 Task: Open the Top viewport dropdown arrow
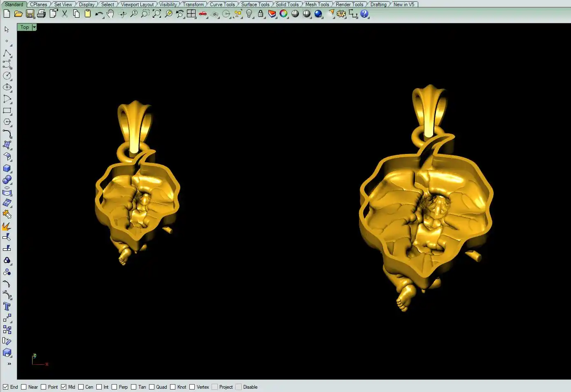click(x=34, y=27)
